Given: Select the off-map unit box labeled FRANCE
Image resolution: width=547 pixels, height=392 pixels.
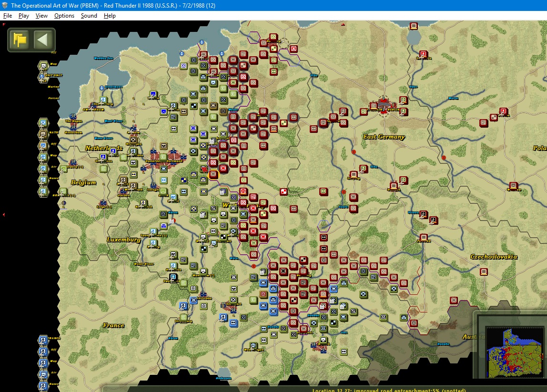Looking at the screenshot, I should click(43, 340).
